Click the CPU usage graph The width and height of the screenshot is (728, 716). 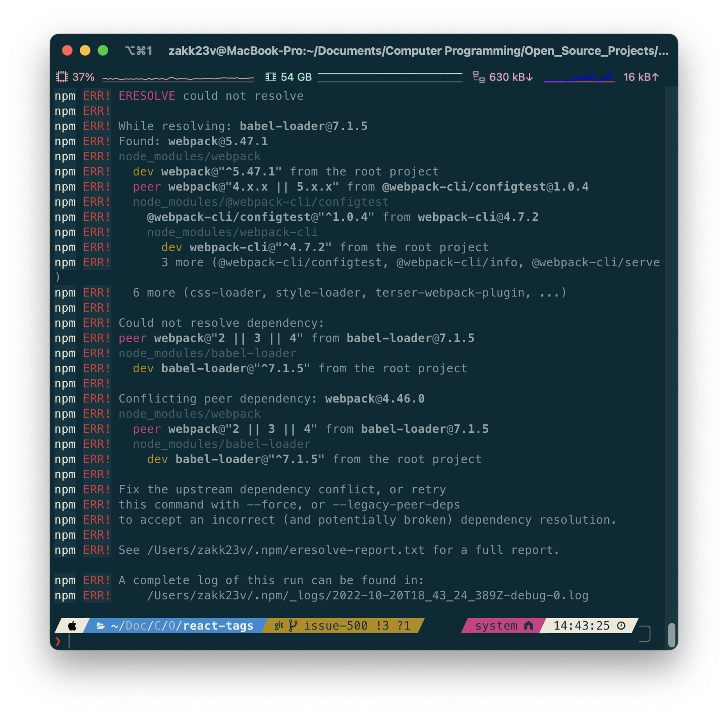pyautogui.click(x=178, y=78)
